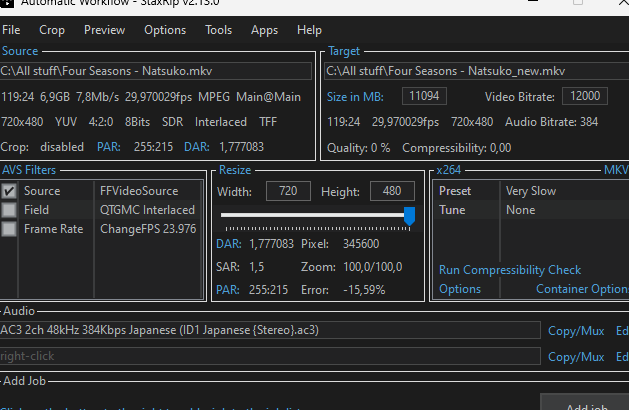Click the source PAR link
The image size is (629, 410).
pos(109,147)
